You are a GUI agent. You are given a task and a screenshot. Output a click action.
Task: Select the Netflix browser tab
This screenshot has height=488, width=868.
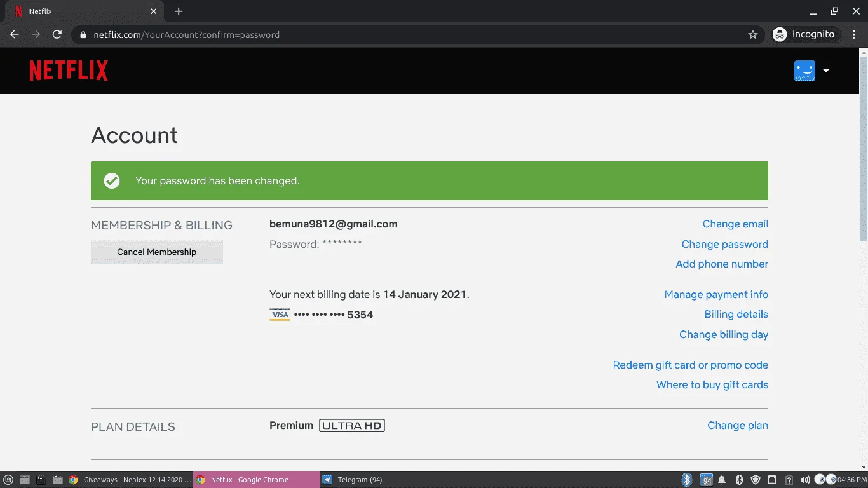(x=84, y=11)
